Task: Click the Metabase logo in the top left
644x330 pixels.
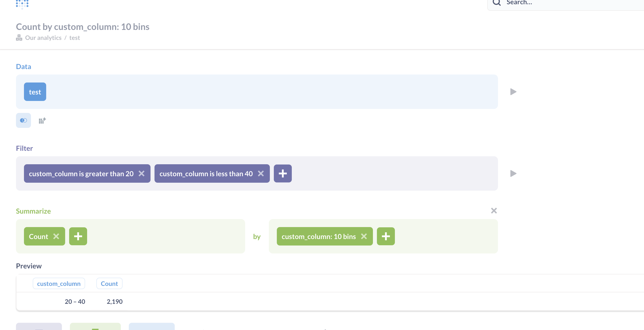Action: point(21,3)
